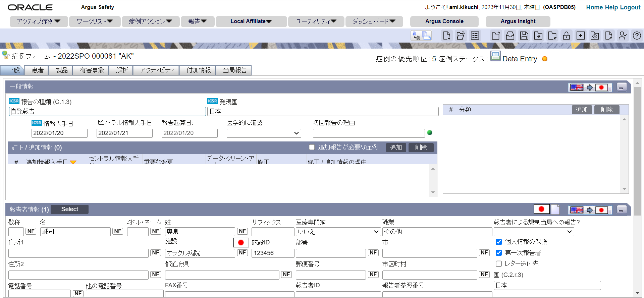Click blank document icon in 報告者情報 header
This screenshot has width=644, height=298.
(x=555, y=210)
